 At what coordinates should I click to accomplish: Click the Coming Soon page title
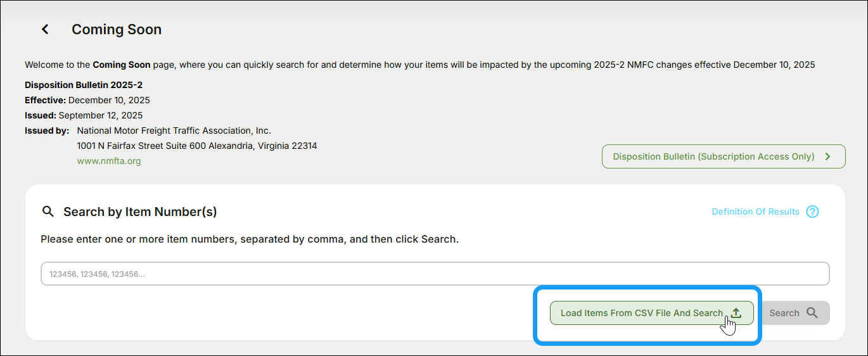click(x=117, y=30)
